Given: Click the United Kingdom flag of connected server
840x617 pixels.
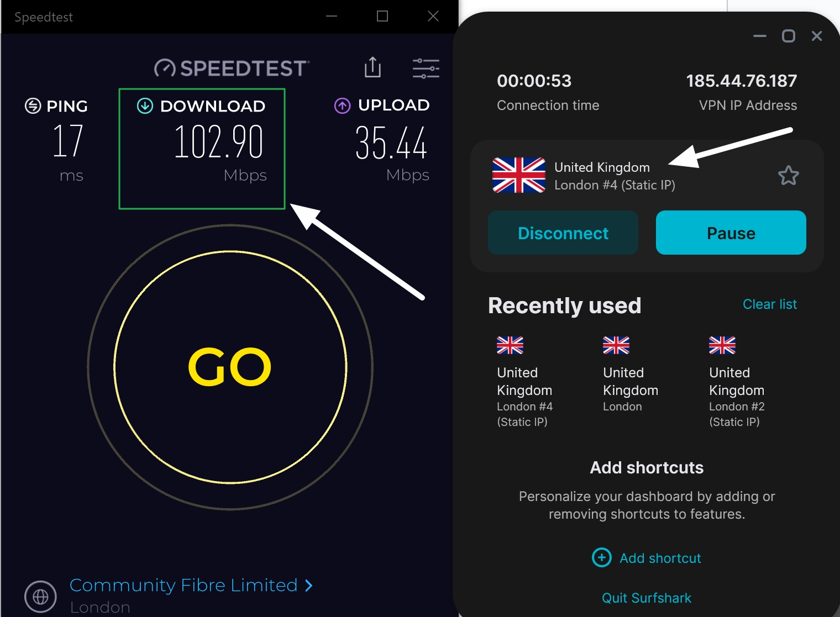Looking at the screenshot, I should 518,175.
